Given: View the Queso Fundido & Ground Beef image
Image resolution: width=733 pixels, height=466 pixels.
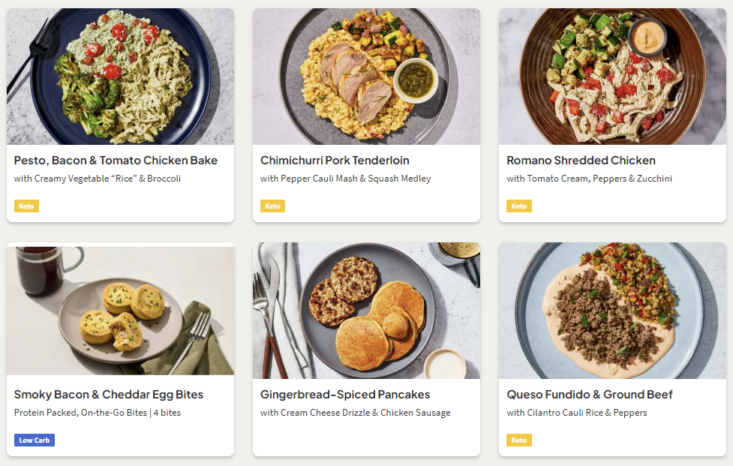Looking at the screenshot, I should [x=612, y=310].
